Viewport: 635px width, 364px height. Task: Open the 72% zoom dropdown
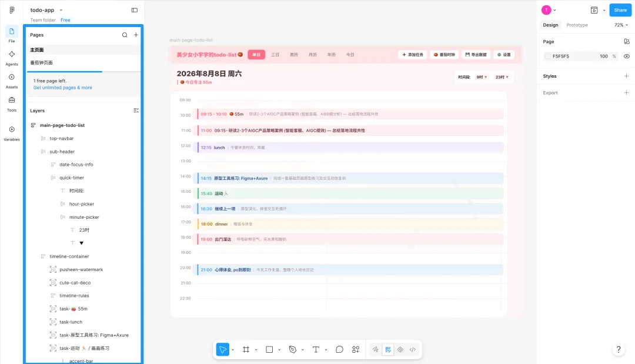click(621, 25)
